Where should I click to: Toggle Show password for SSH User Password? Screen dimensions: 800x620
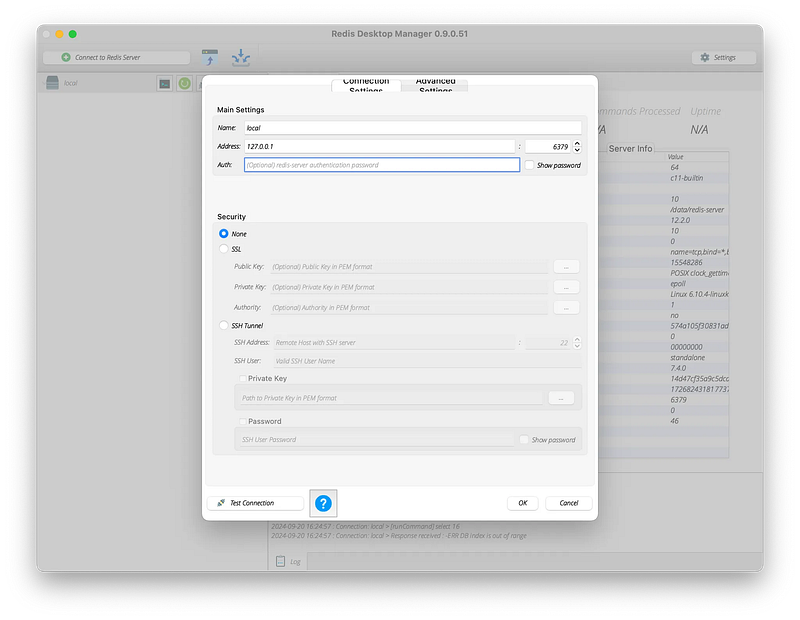coord(524,439)
